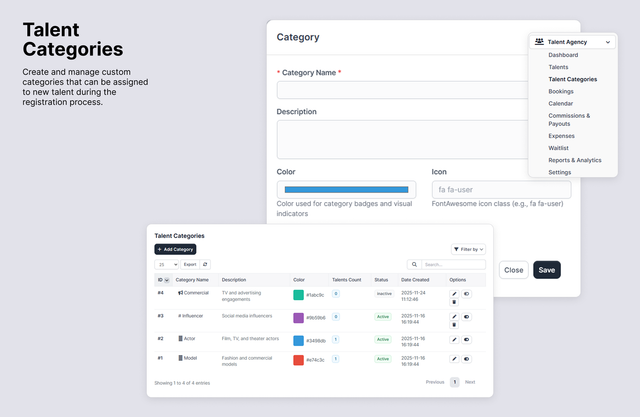
Task: Toggle status switch for Influencer category
Action: point(467,317)
